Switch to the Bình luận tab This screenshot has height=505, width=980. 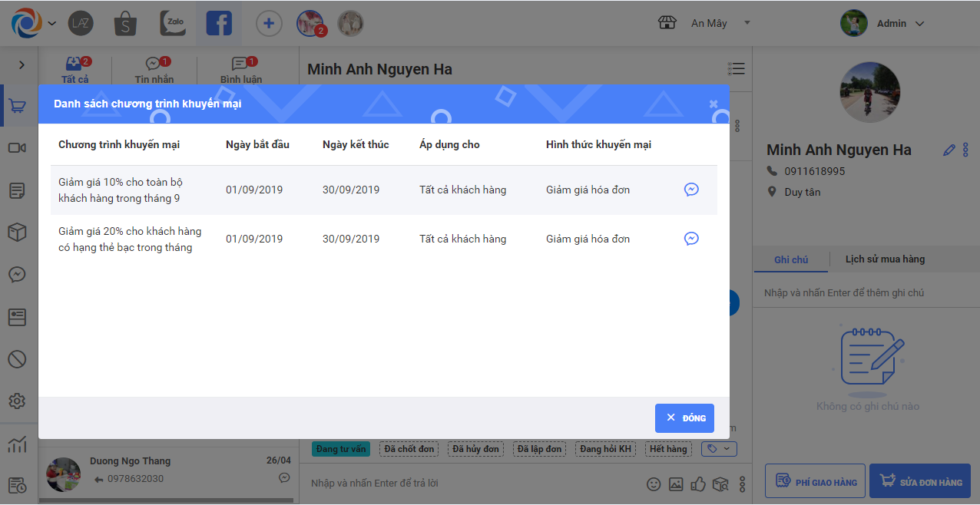[241, 70]
